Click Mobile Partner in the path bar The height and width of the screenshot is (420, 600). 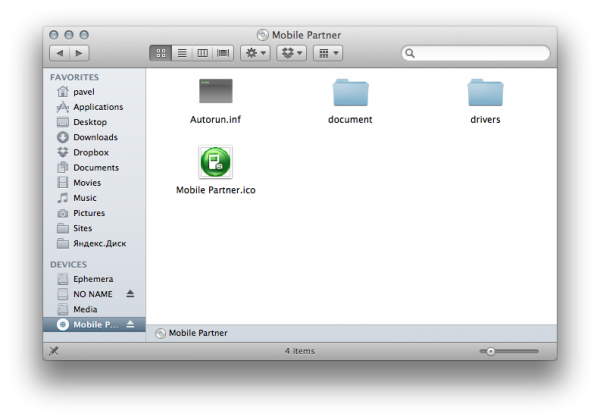click(x=191, y=333)
